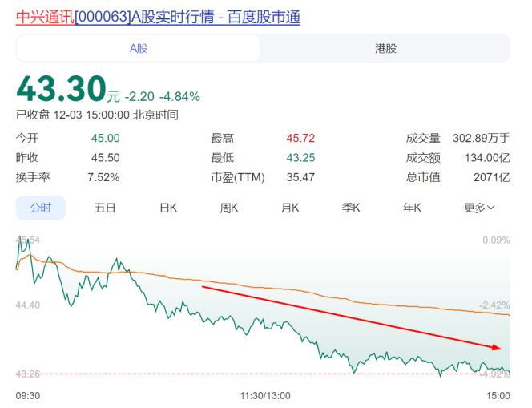Select the 日K chart tab
Viewport: 532px width, 408px height.
pyautogui.click(x=168, y=208)
